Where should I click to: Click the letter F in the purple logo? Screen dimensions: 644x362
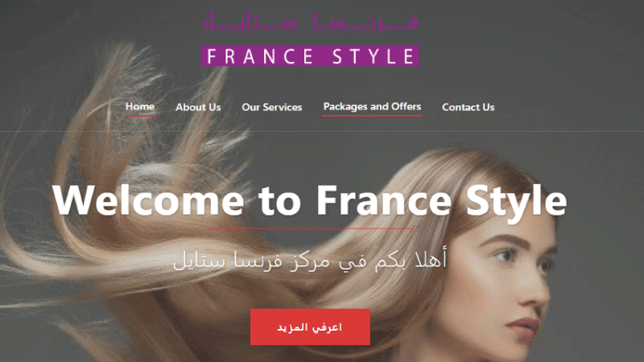212,56
